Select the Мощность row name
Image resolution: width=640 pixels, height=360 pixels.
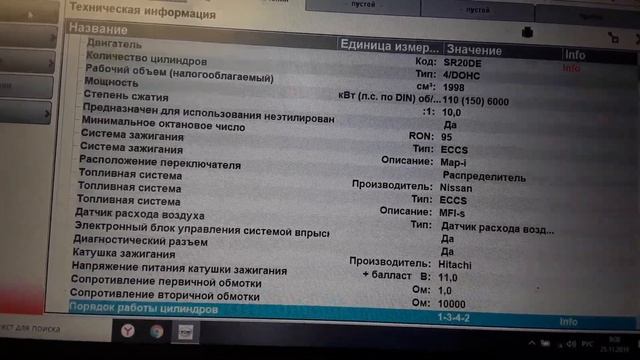coord(111,82)
